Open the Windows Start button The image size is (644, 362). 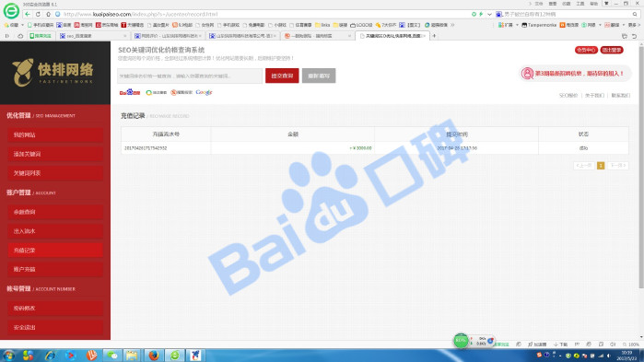(x=9, y=355)
